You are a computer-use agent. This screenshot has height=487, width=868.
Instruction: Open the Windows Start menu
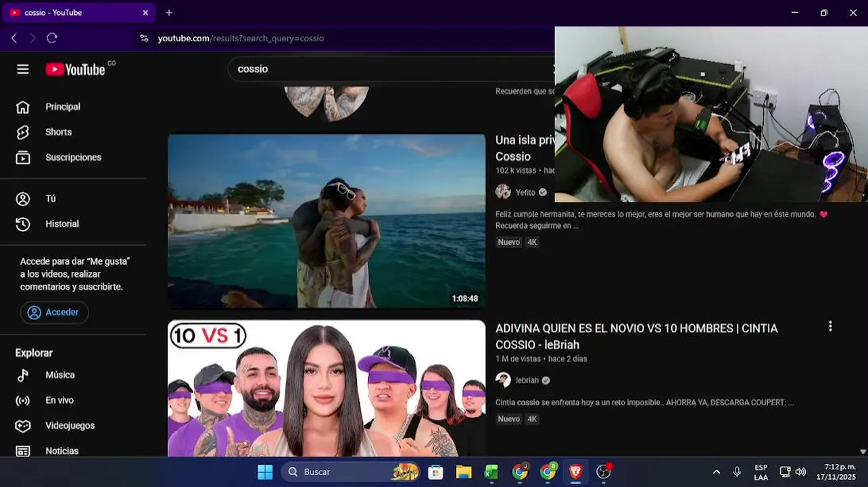pyautogui.click(x=265, y=472)
